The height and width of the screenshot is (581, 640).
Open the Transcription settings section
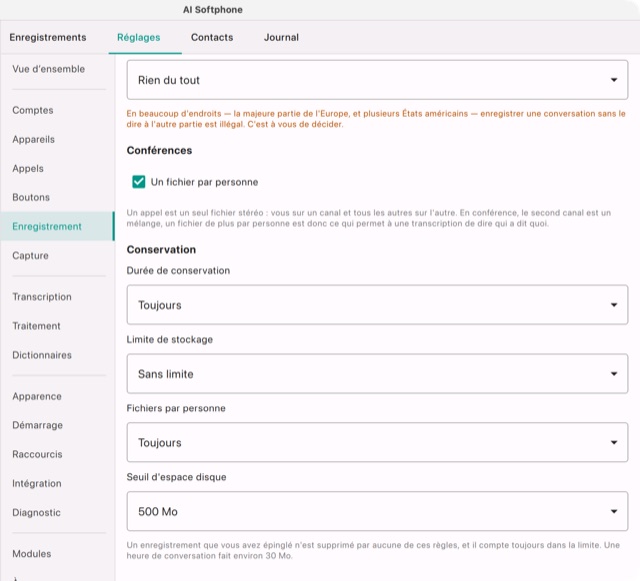pos(57,297)
